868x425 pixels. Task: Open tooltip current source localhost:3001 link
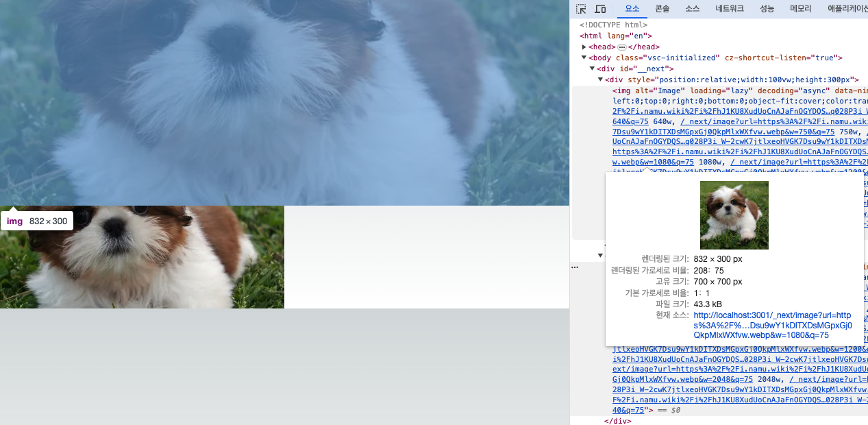pos(773,326)
